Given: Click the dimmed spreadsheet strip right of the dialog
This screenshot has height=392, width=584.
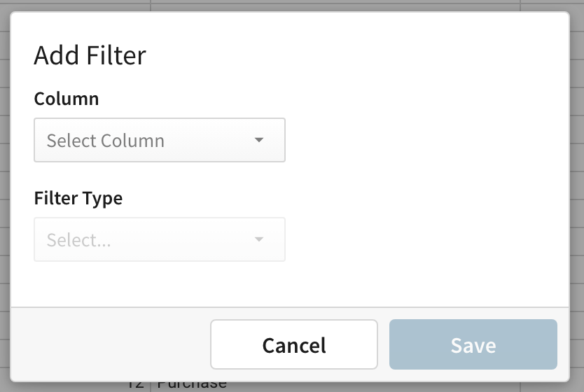Looking at the screenshot, I should [x=577, y=196].
